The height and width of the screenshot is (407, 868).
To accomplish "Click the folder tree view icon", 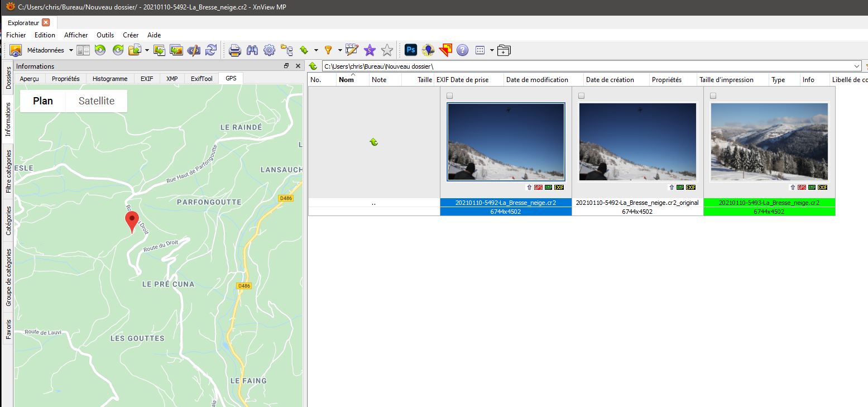I will (286, 50).
